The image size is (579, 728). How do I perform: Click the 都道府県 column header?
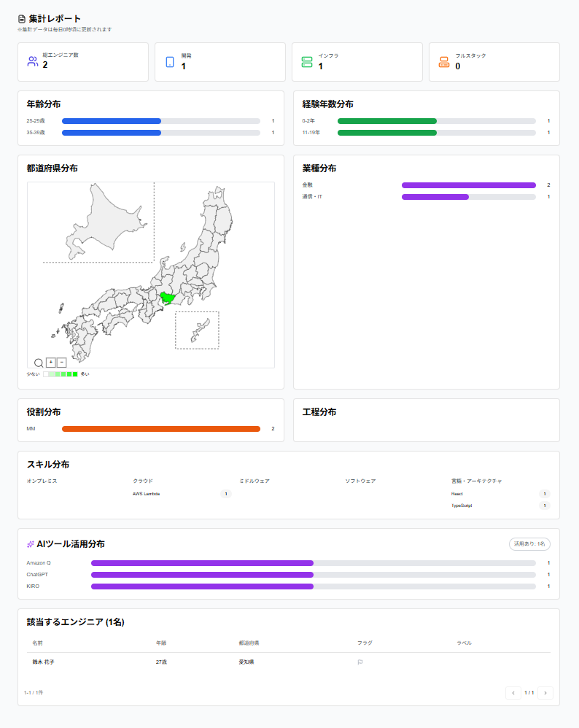[x=249, y=643]
